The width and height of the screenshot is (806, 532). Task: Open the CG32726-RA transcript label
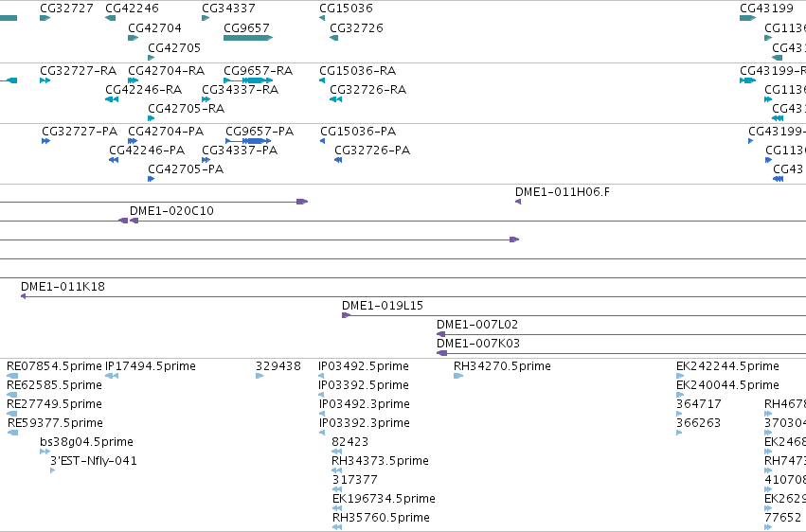(367, 90)
